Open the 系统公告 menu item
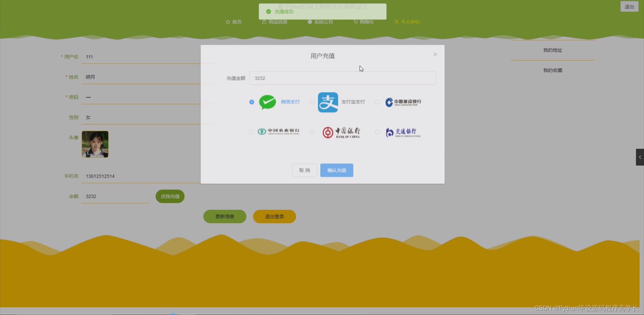The height and width of the screenshot is (315, 644). point(320,22)
